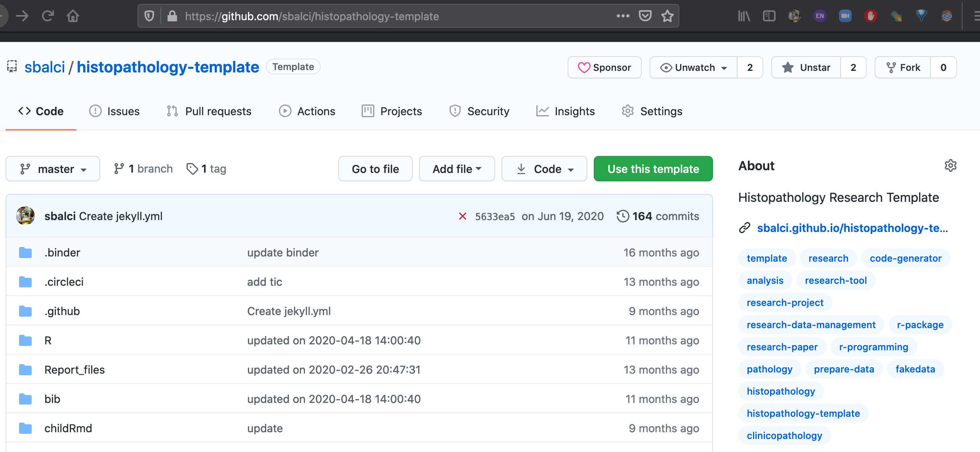This screenshot has width=980, height=452.
Task: Open repository Settings tab
Action: point(652,111)
